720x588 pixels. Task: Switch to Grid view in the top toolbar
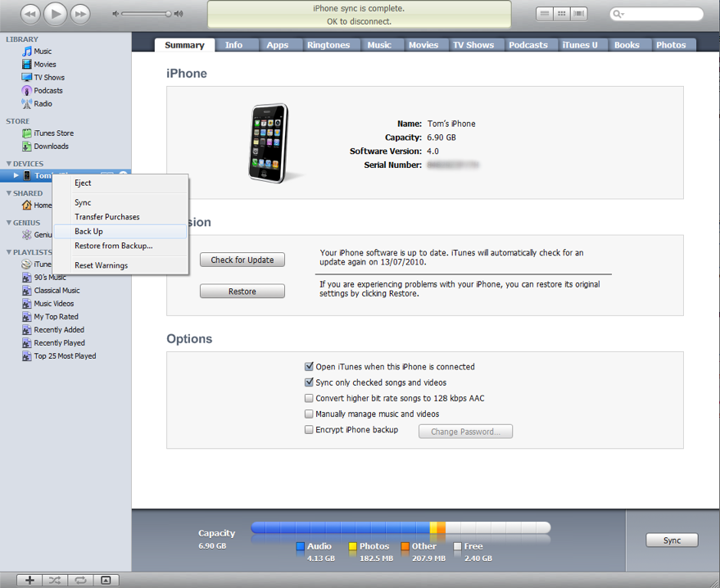562,14
